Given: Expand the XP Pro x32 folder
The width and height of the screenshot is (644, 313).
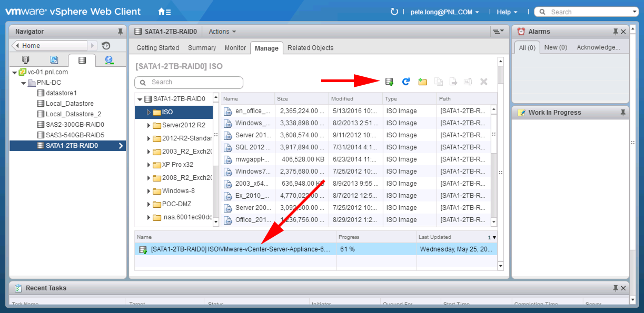Looking at the screenshot, I should [149, 165].
